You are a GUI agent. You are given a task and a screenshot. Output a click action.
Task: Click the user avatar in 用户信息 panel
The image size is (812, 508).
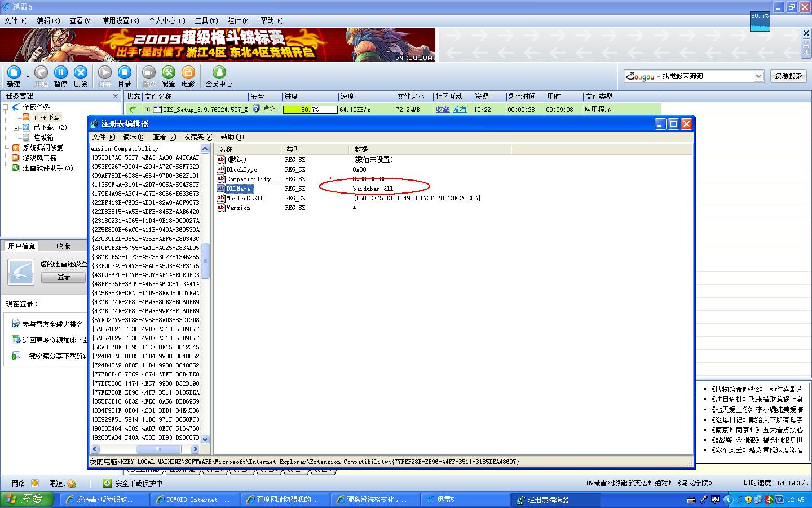point(21,272)
